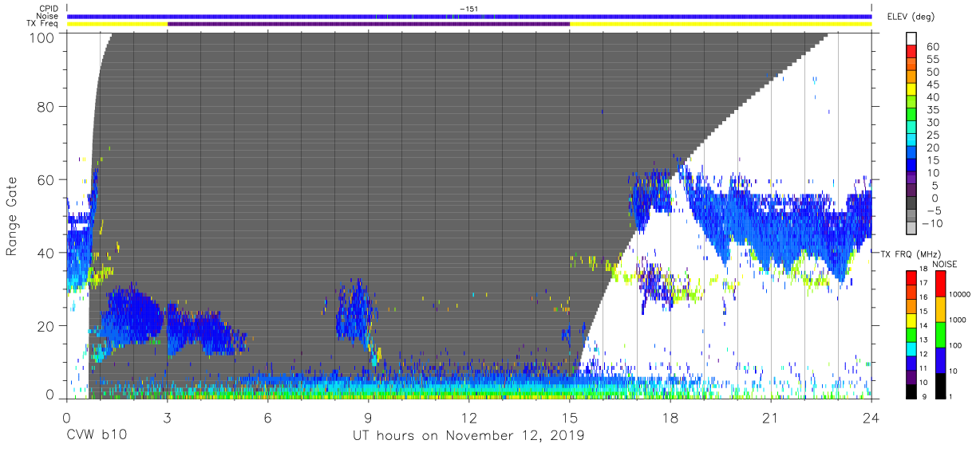The height and width of the screenshot is (452, 980).
Task: Click the 100 tick label on range gate axis
Action: click(41, 37)
